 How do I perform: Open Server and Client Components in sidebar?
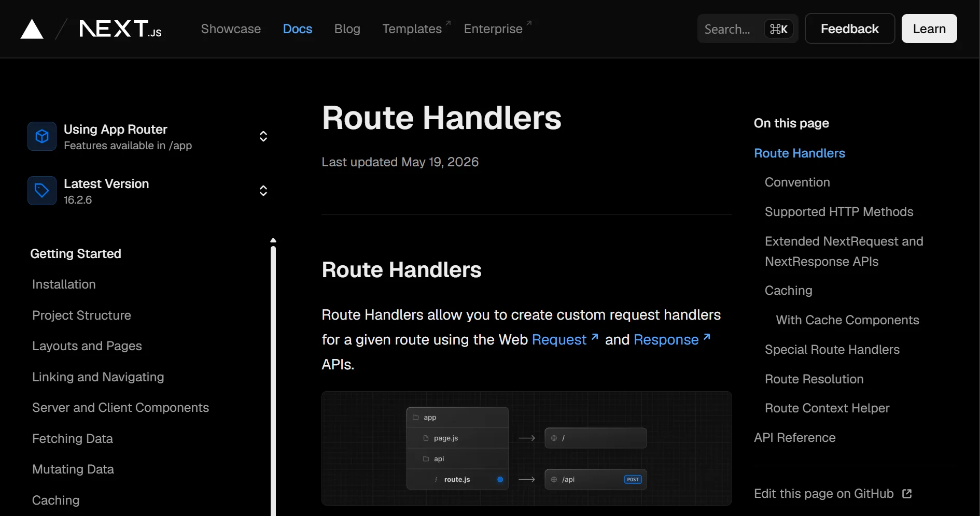[120, 408]
